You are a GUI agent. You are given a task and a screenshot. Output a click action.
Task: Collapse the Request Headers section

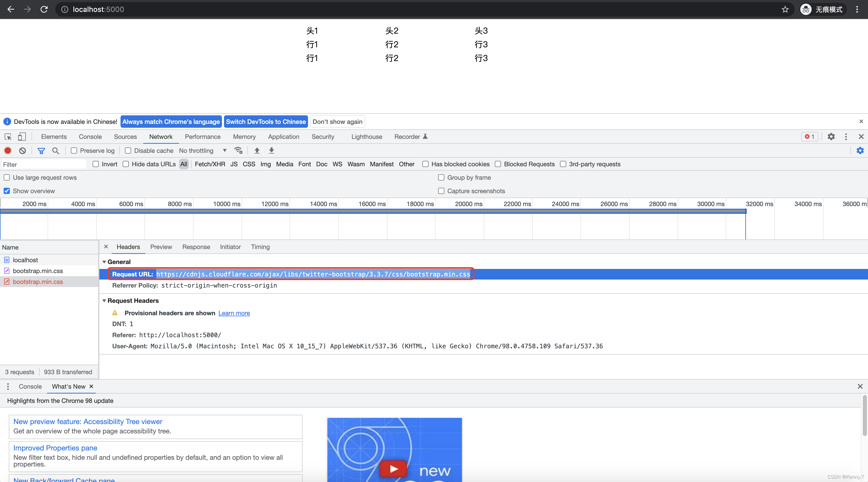[x=104, y=300]
